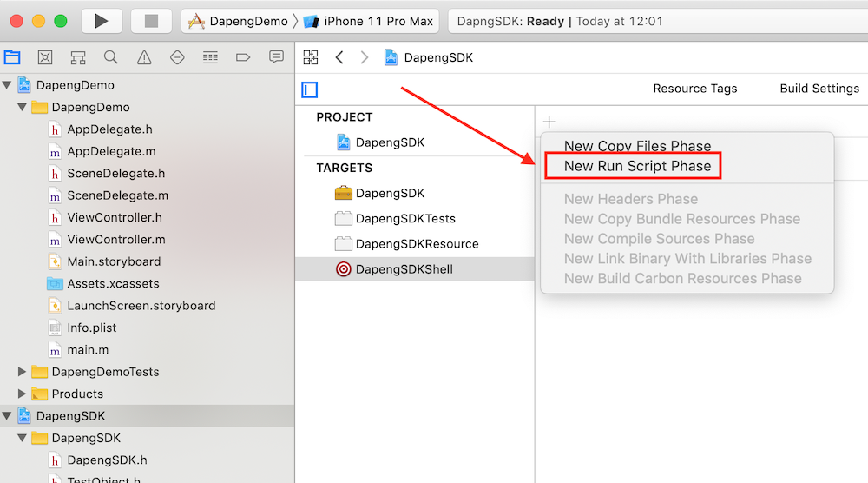Select DapengSDK project row in navigator
Viewport: 868px width, 483px height.
(147, 416)
